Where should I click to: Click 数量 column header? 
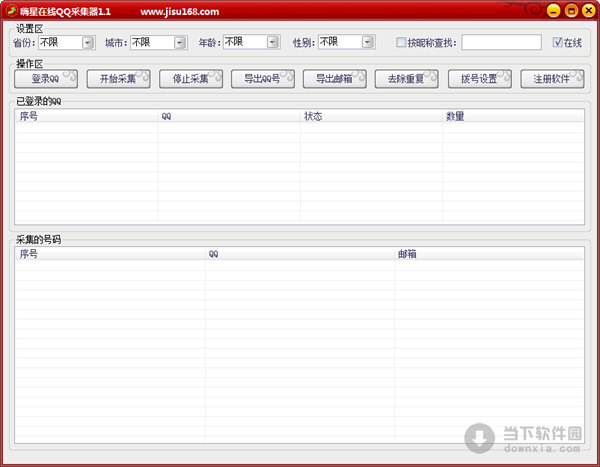click(x=513, y=116)
